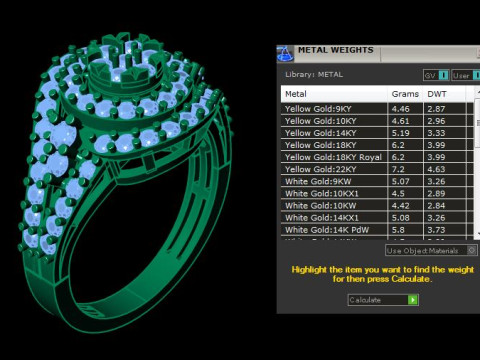
Task: Toggle the User library switch
Action: pos(466,75)
